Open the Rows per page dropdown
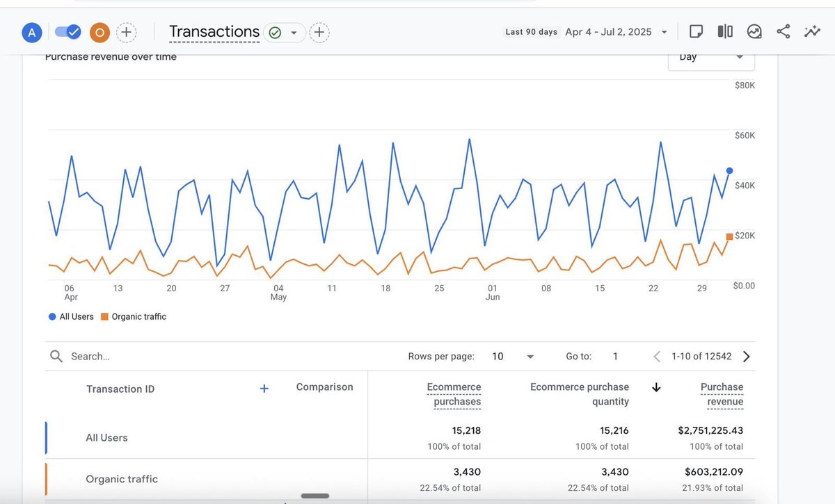835x504 pixels. [x=513, y=356]
